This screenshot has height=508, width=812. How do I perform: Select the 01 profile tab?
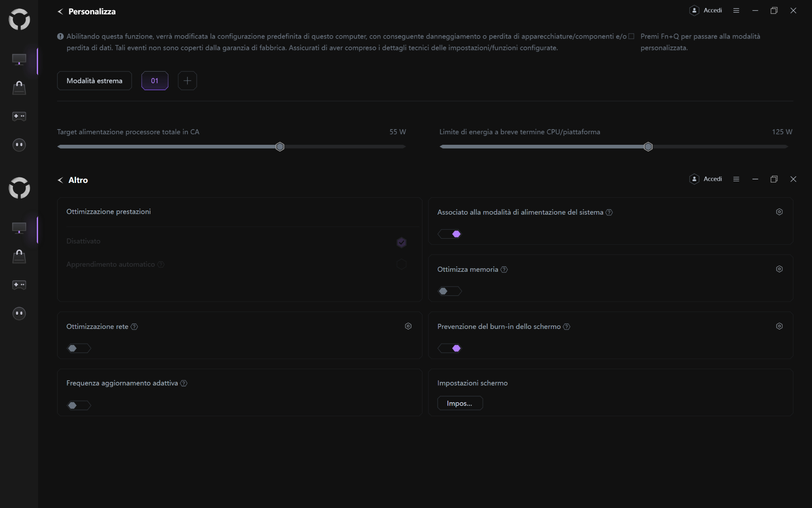click(155, 81)
